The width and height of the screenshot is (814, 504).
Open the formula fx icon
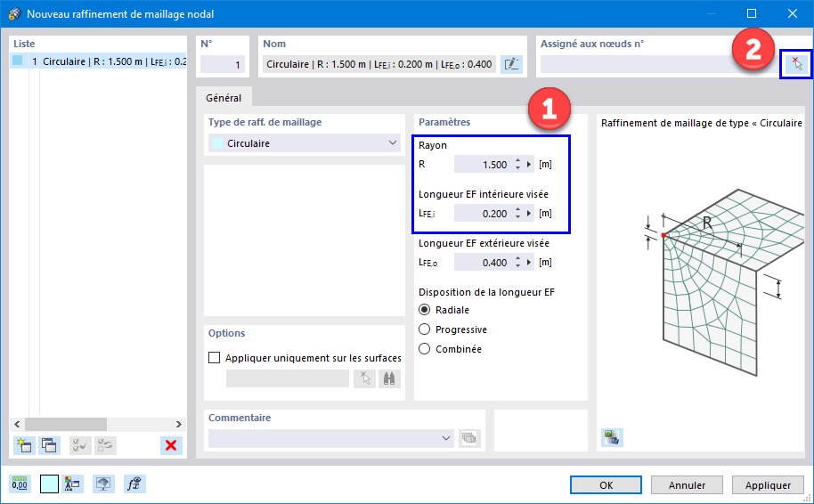(134, 484)
